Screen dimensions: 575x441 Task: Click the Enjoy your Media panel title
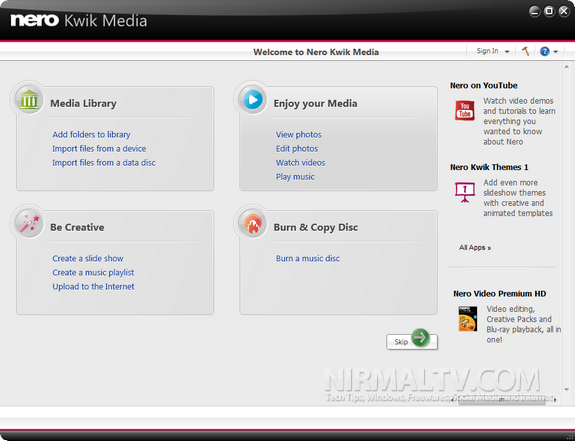315,103
